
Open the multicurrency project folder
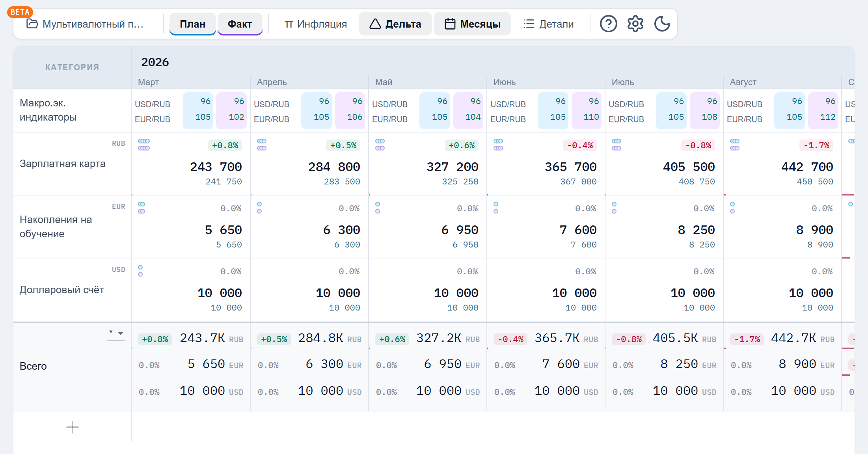(x=85, y=24)
